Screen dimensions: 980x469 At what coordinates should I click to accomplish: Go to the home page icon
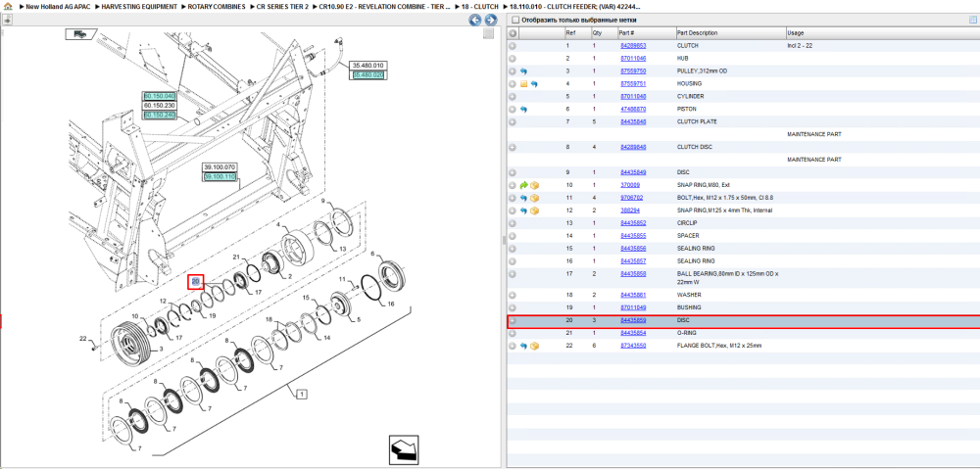pos(8,6)
